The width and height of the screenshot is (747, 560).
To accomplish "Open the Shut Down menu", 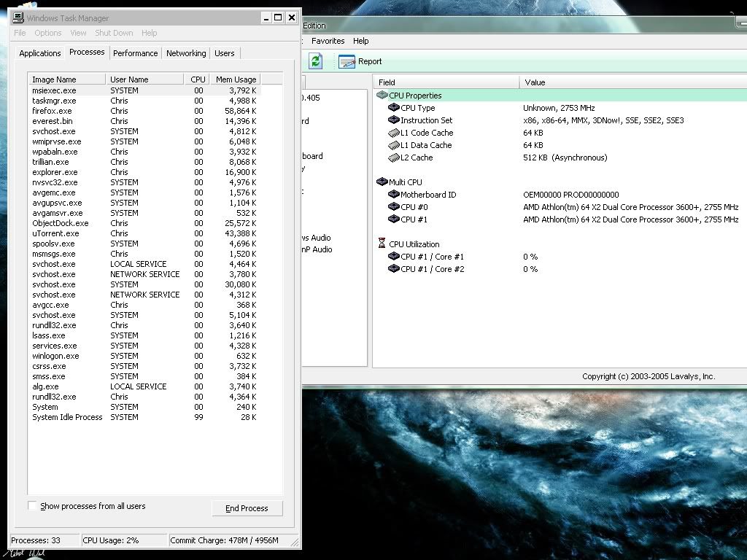I will coord(114,33).
